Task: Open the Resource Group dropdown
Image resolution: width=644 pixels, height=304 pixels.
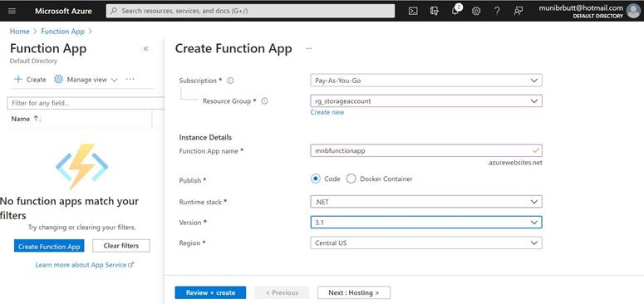Action: pos(426,101)
